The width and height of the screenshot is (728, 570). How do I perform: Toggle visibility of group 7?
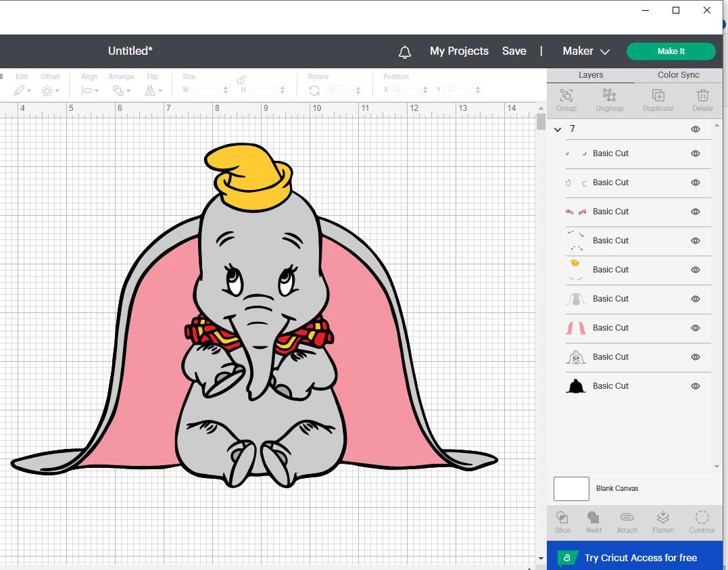click(x=695, y=129)
